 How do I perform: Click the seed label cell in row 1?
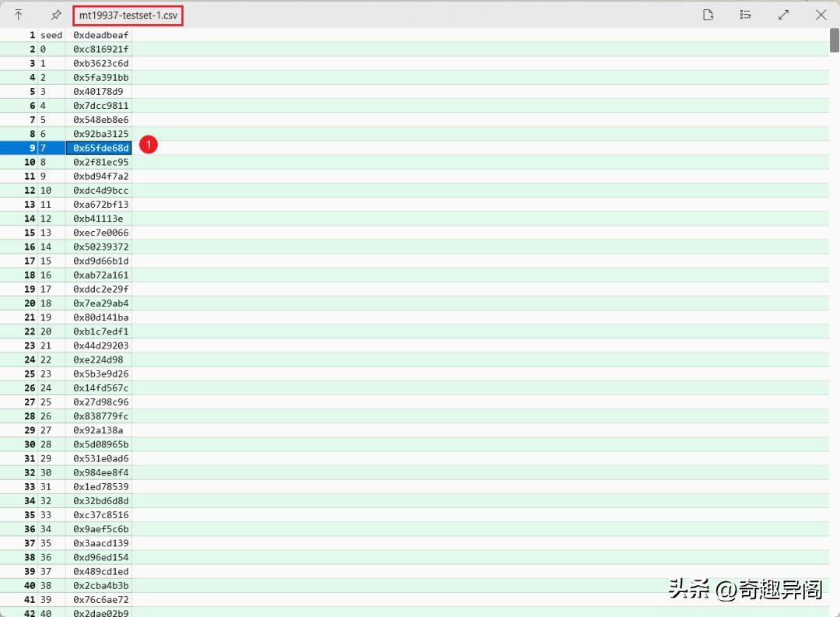click(51, 34)
